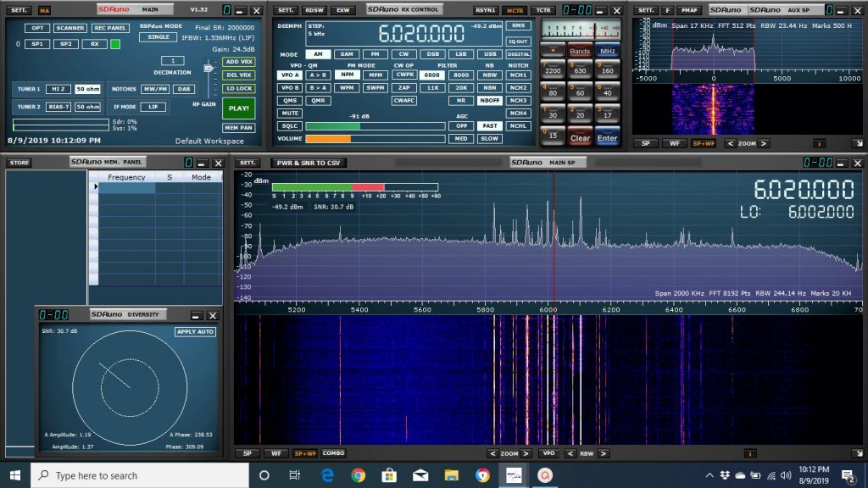Start streaming with the PLAY! button
The width and height of the screenshot is (868, 488).
239,108
